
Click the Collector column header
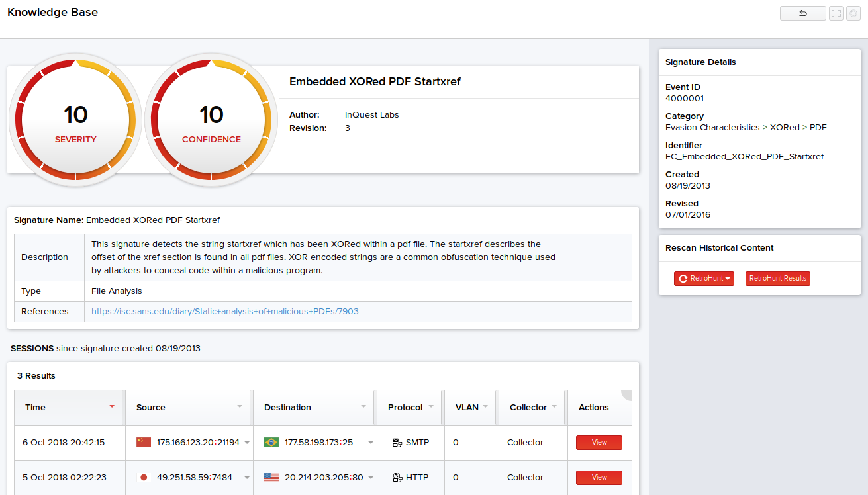(528, 408)
